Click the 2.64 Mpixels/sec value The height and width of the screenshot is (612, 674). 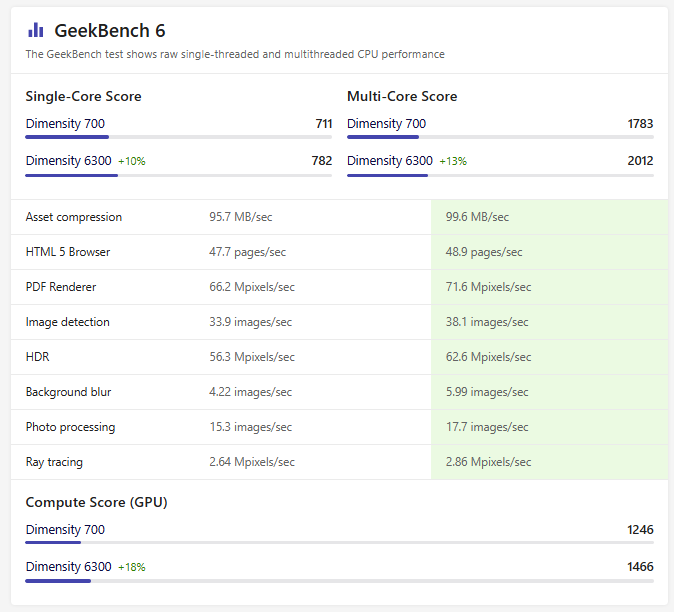[x=252, y=462]
